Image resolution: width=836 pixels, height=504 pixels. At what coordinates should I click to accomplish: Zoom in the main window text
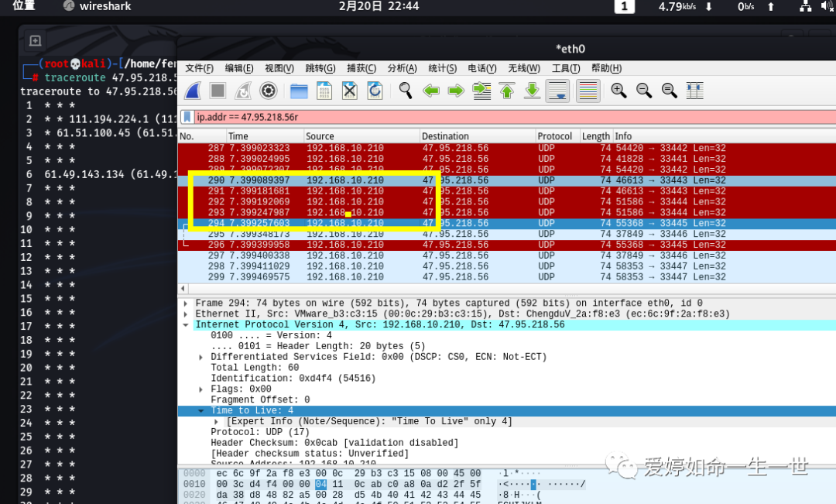coord(618,91)
